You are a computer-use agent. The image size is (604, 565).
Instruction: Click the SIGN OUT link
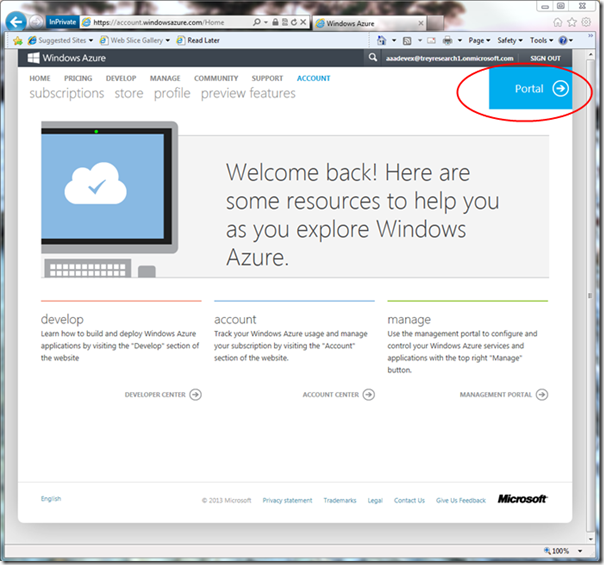[x=545, y=59]
